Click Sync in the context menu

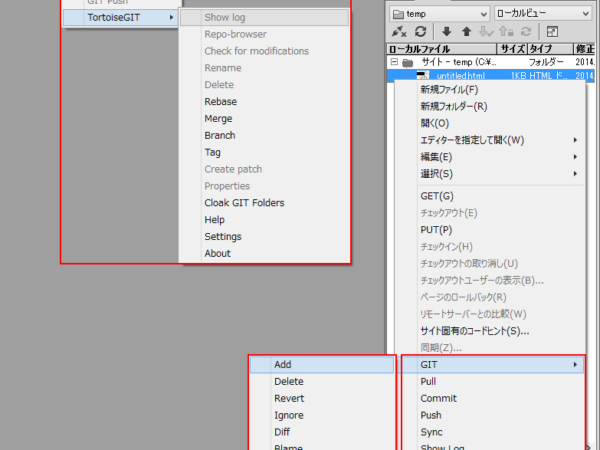(x=431, y=432)
